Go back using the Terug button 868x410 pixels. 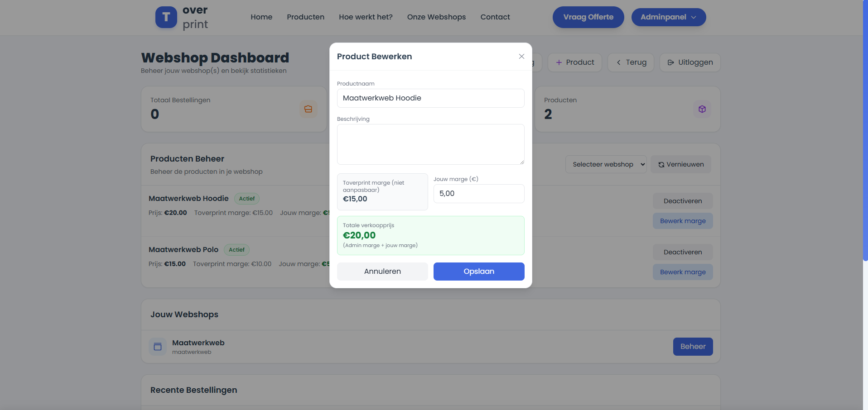631,62
